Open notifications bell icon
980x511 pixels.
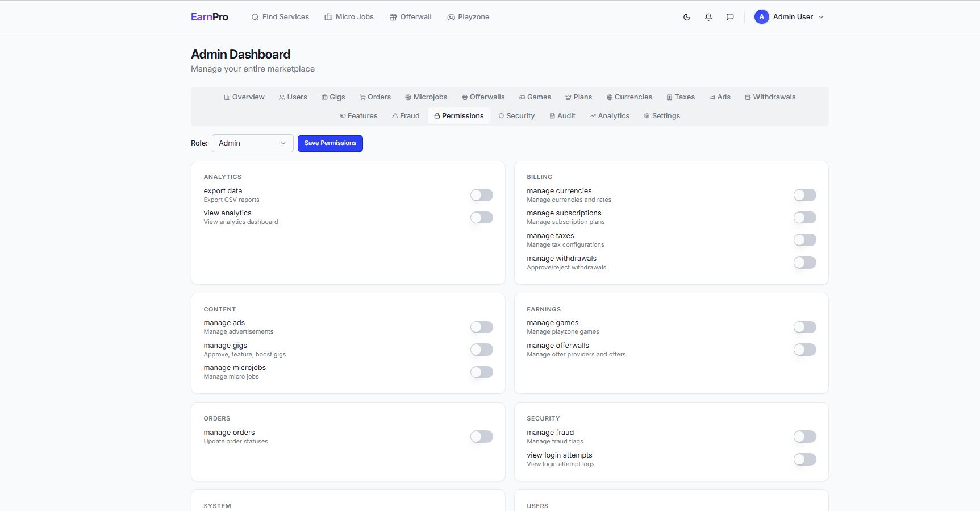coord(708,17)
